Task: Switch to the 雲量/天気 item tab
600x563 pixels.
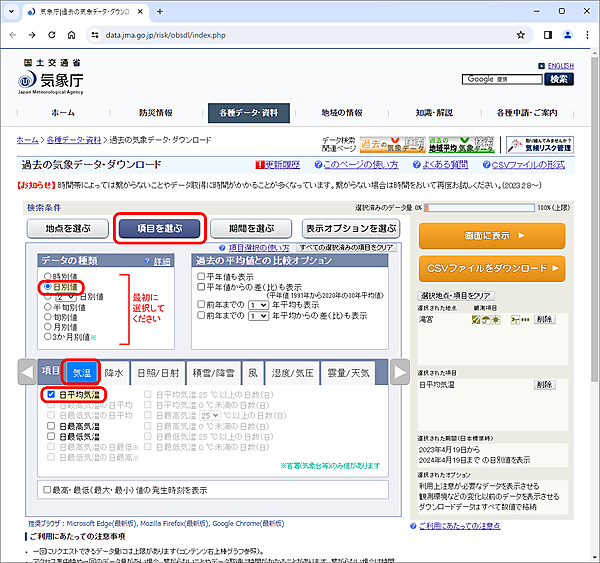Action: (348, 373)
